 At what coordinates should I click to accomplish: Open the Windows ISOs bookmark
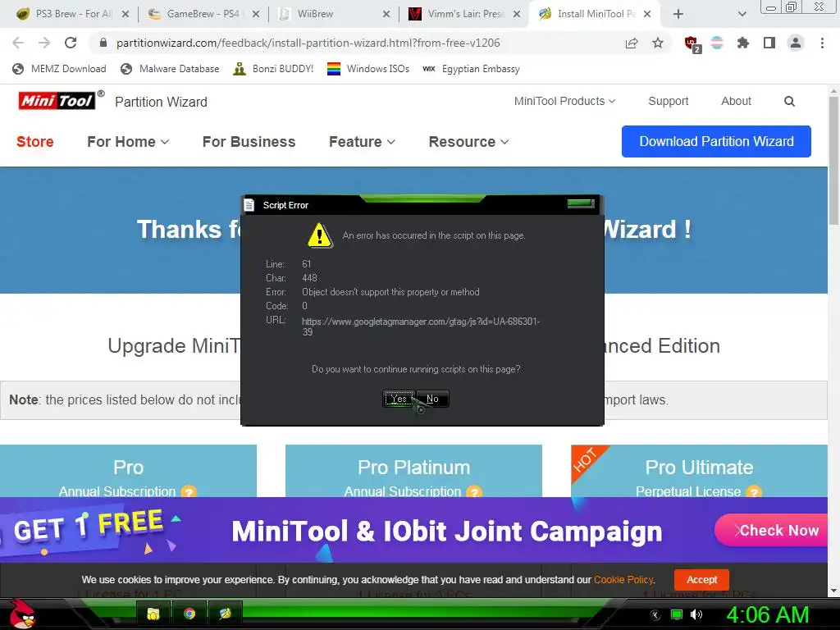click(x=368, y=69)
